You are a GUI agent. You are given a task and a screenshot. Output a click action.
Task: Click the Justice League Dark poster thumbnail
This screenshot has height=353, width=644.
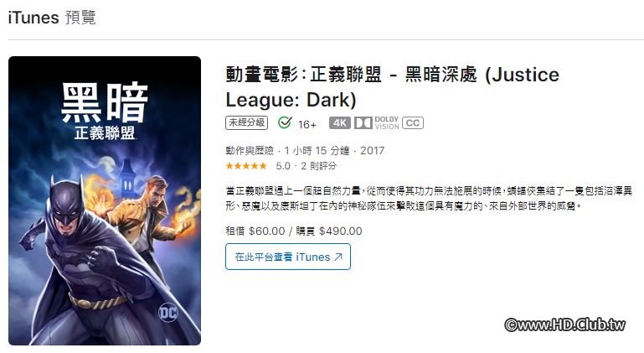[x=105, y=200]
